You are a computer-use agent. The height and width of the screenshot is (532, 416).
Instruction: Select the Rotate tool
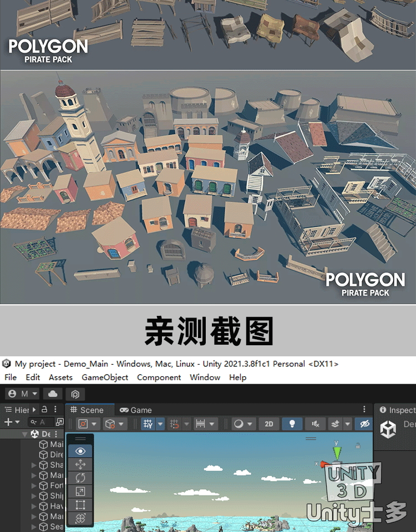coord(80,478)
